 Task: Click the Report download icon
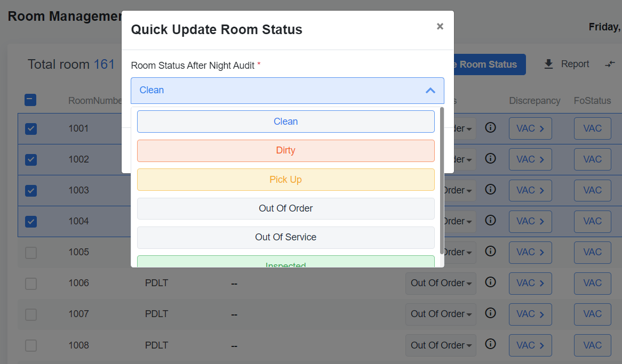[x=548, y=64]
